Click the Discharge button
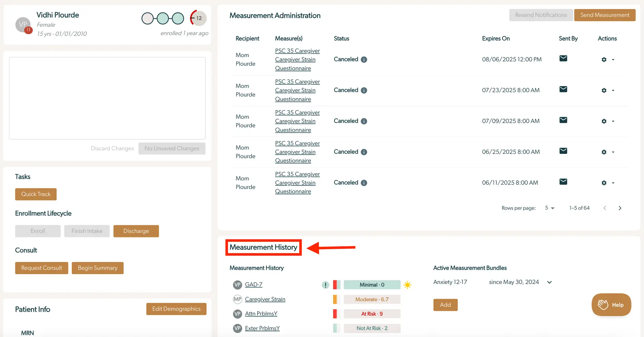This screenshot has width=644, height=337. coord(136,231)
